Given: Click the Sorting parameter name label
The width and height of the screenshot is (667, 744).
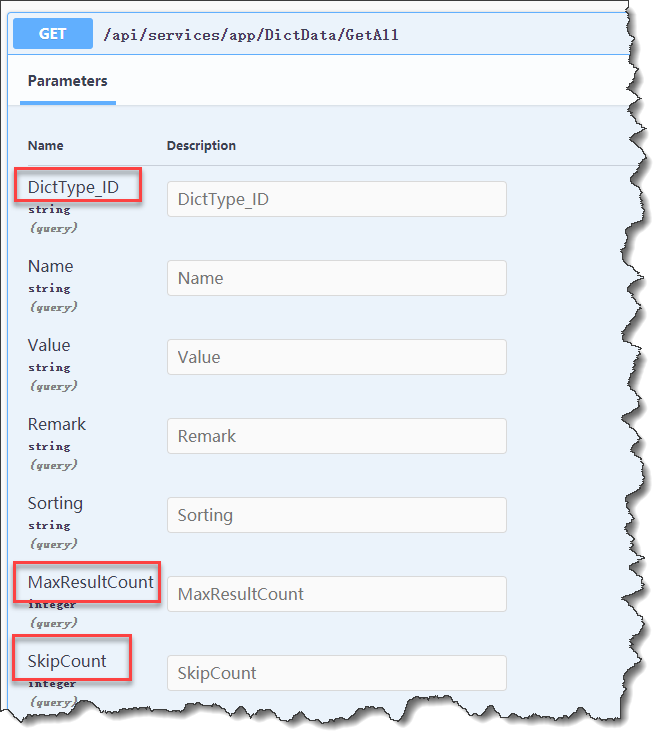Looking at the screenshot, I should tap(56, 504).
